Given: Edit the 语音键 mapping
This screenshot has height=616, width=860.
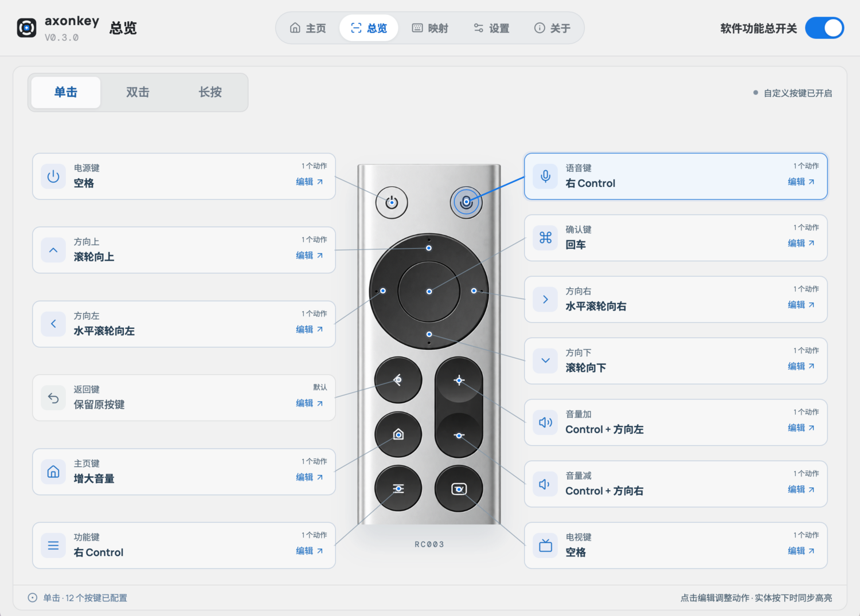Looking at the screenshot, I should (x=802, y=182).
